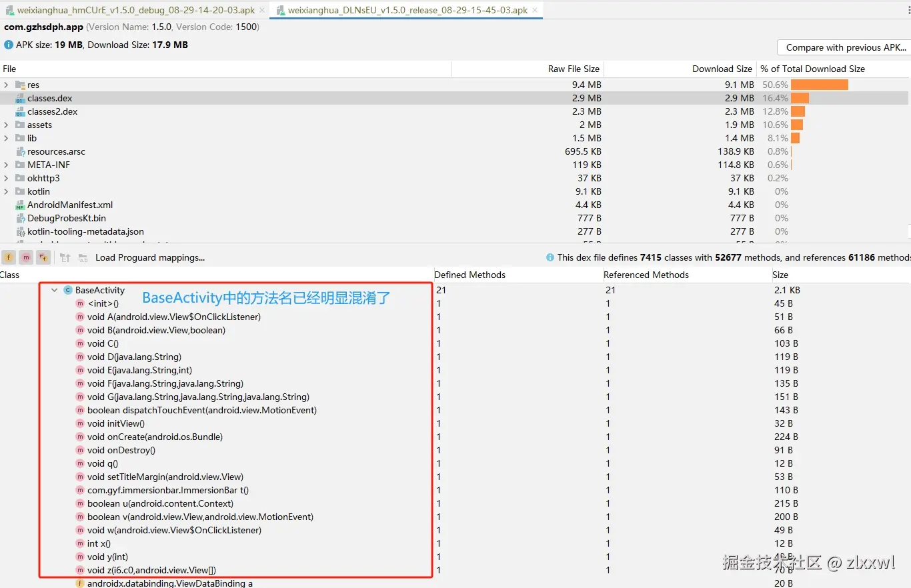Expand the res folder
The width and height of the screenshot is (911, 588).
coord(7,85)
